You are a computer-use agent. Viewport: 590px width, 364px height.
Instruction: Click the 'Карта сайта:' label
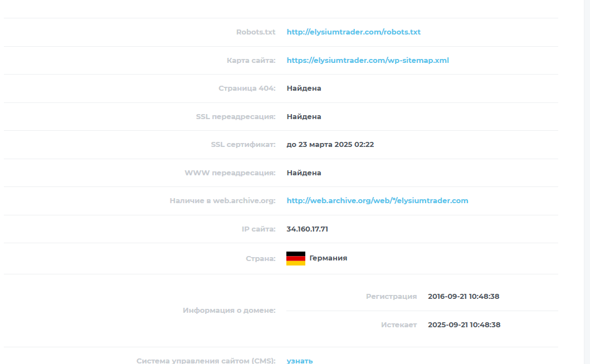[x=251, y=60]
